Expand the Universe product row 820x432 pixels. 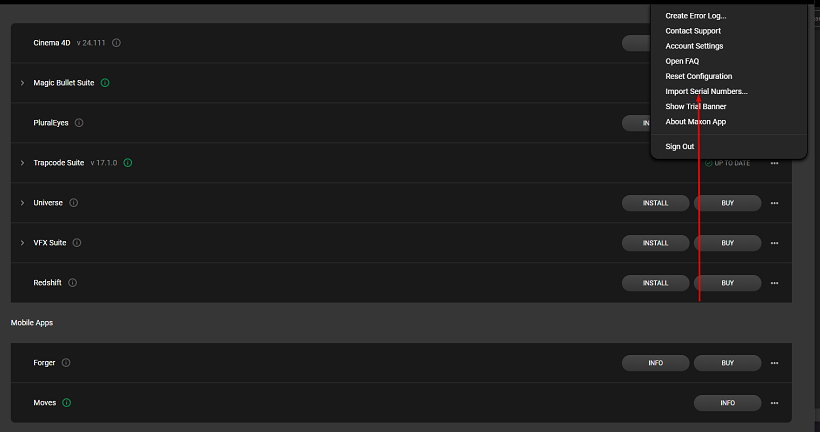22,203
